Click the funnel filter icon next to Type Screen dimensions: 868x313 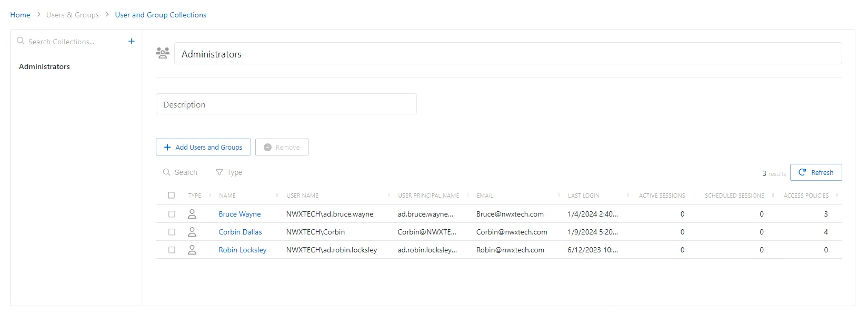click(x=220, y=172)
